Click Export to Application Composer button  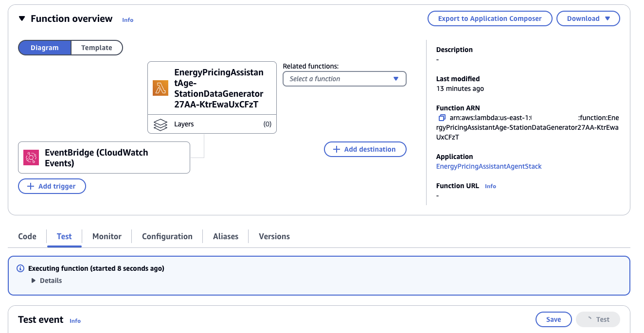tap(490, 18)
